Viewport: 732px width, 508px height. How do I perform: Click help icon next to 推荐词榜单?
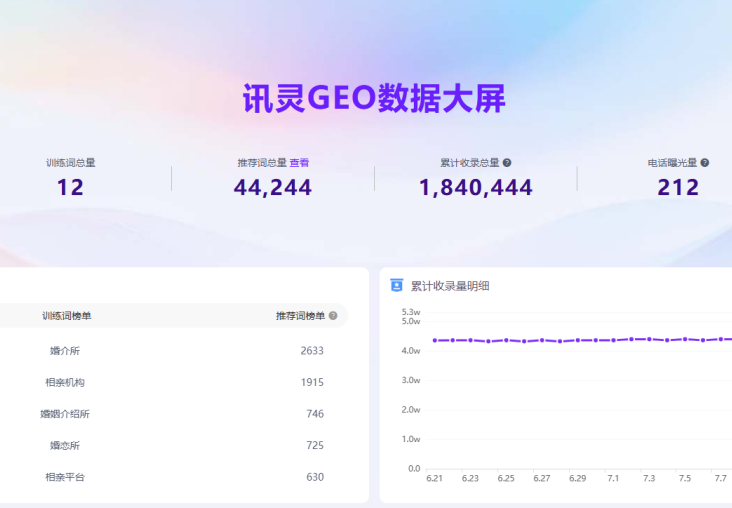pyautogui.click(x=333, y=316)
